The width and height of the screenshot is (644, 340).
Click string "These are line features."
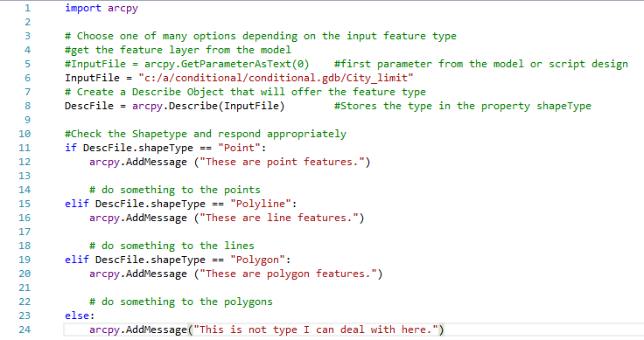tap(279, 218)
